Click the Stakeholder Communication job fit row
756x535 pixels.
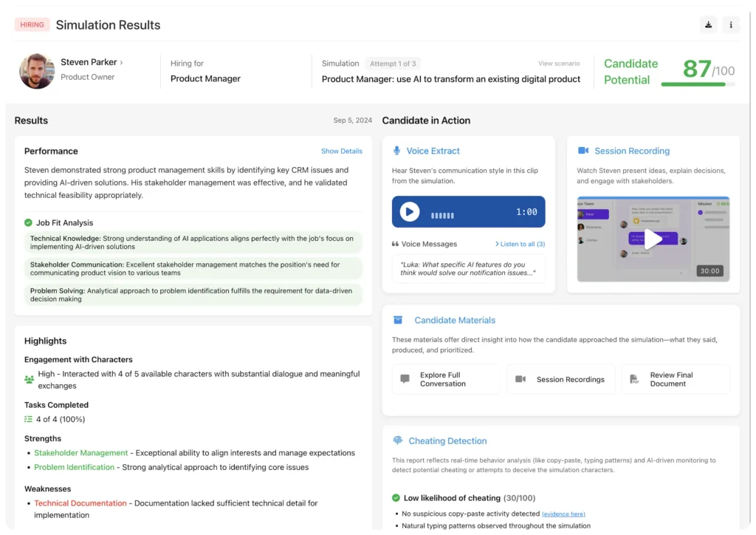[193, 269]
